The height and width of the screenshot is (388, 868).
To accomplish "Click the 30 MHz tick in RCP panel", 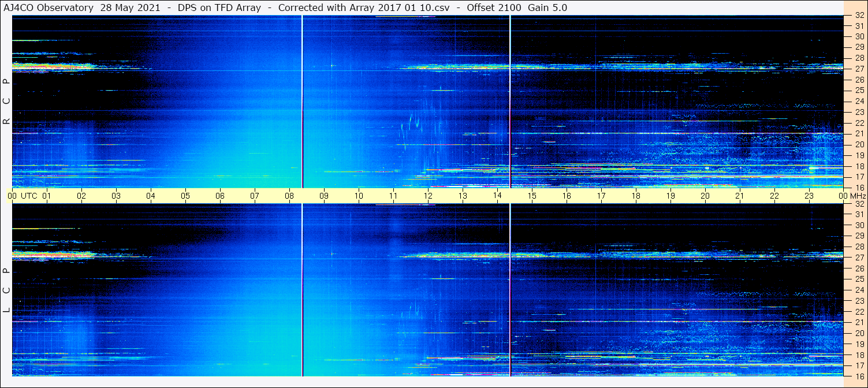I will [859, 36].
